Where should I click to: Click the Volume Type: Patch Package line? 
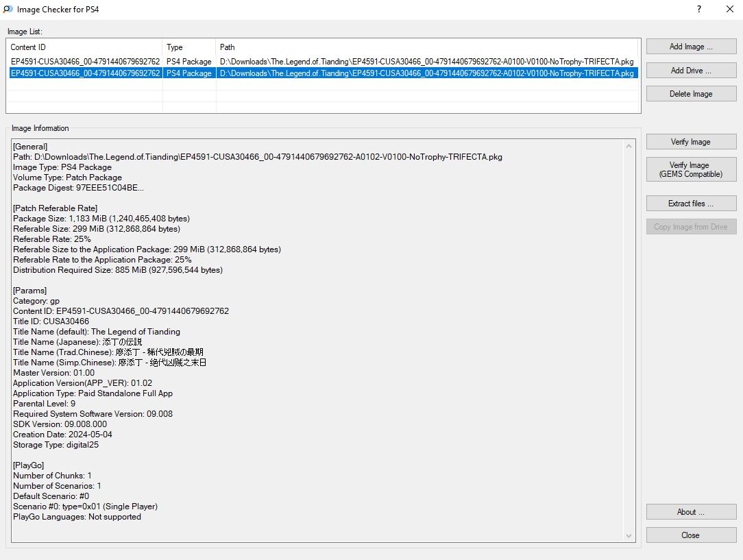(67, 178)
